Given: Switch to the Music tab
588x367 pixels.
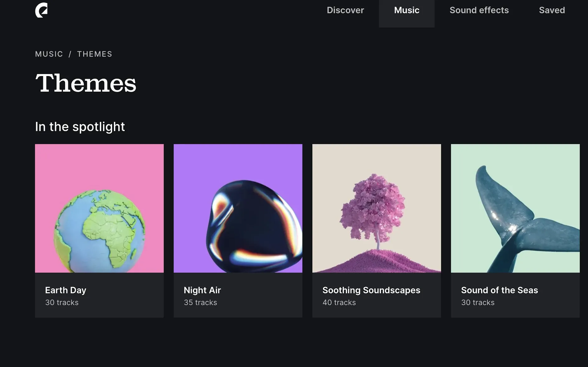Looking at the screenshot, I should [x=407, y=10].
